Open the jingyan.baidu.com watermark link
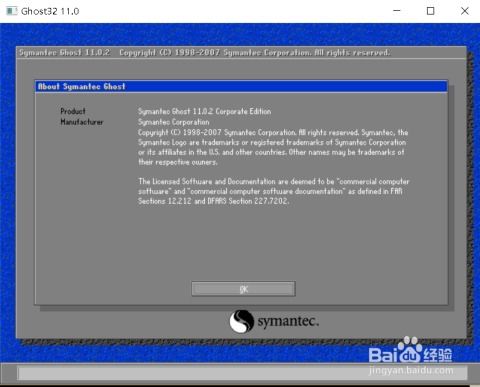Image resolution: width=480 pixels, height=387 pixels. pyautogui.click(x=411, y=370)
